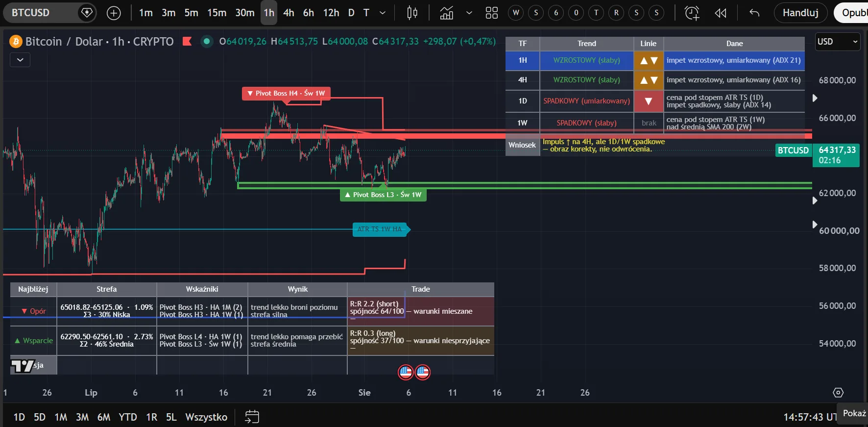Screen dimensions: 868x427
Task: Click Bitcoin orange logo in chart title
Action: (16, 42)
